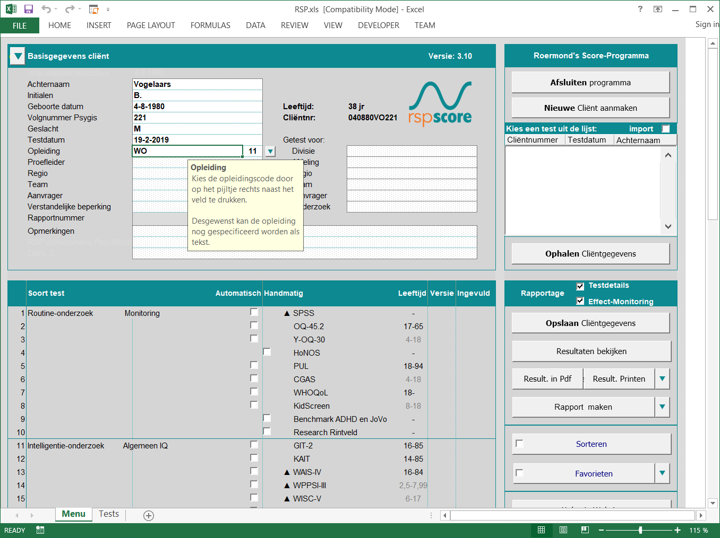Open the FORMULAS ribbon tab
Viewport: 720px width, 538px height.
point(210,25)
